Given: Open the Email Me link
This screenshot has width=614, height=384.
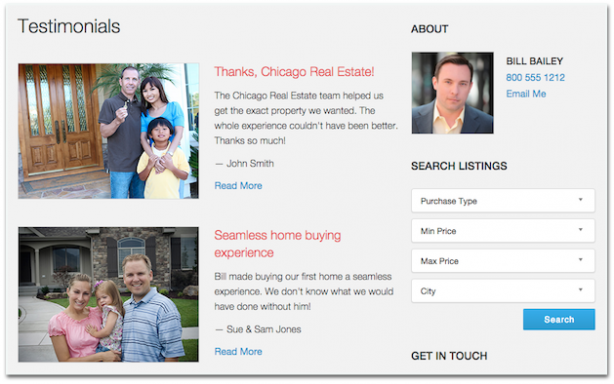Looking at the screenshot, I should pos(526,94).
